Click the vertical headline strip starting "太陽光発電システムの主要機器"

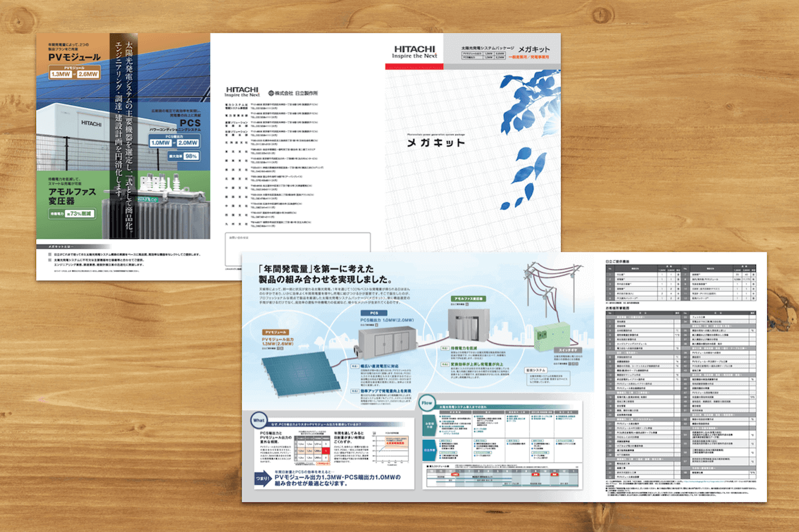click(x=123, y=136)
